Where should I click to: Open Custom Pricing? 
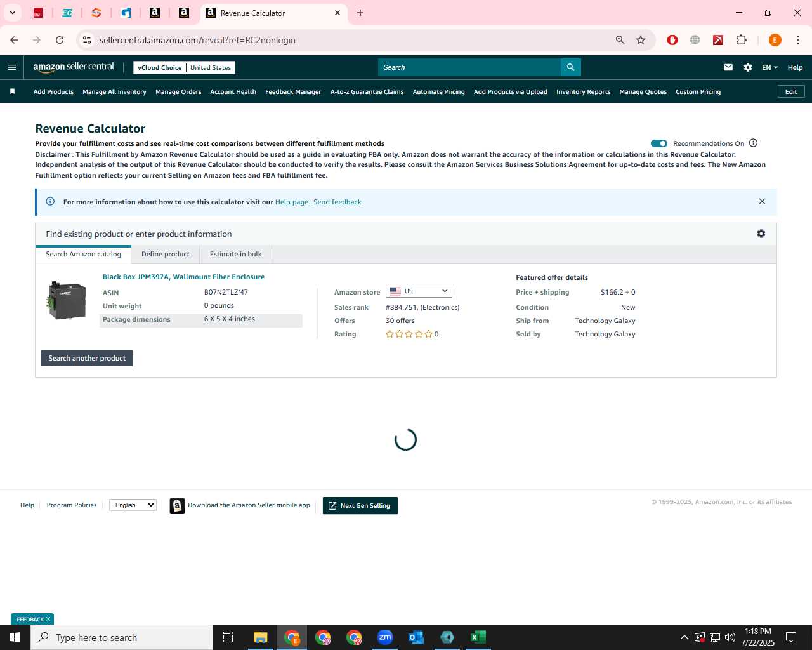click(x=698, y=91)
